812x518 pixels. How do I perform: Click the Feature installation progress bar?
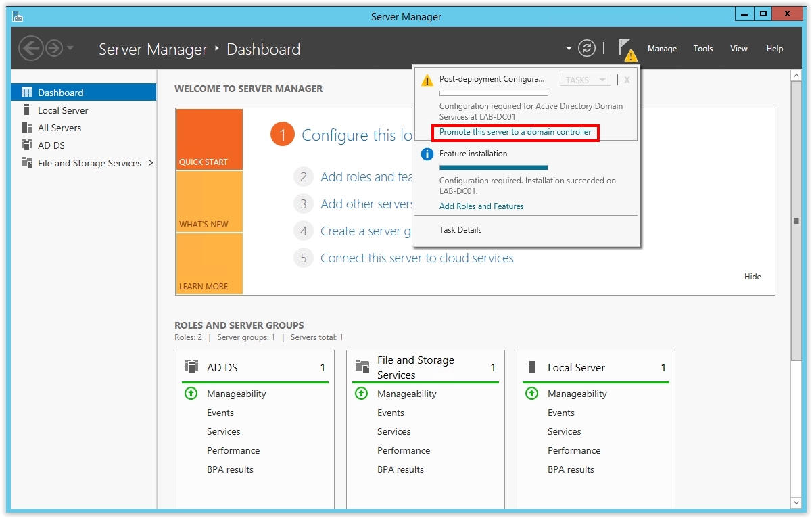coord(494,168)
